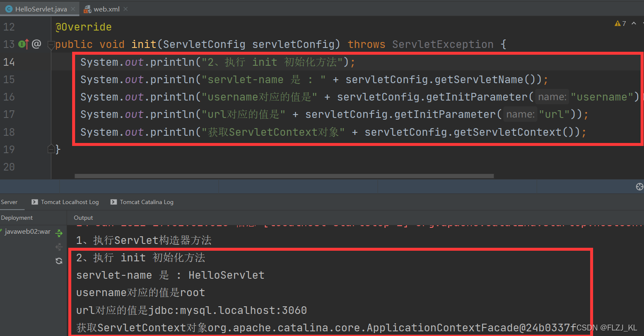Image resolution: width=644 pixels, height=336 pixels.
Task: Click the Java class icon on HelloServlet.java tab
Action: click(8, 9)
